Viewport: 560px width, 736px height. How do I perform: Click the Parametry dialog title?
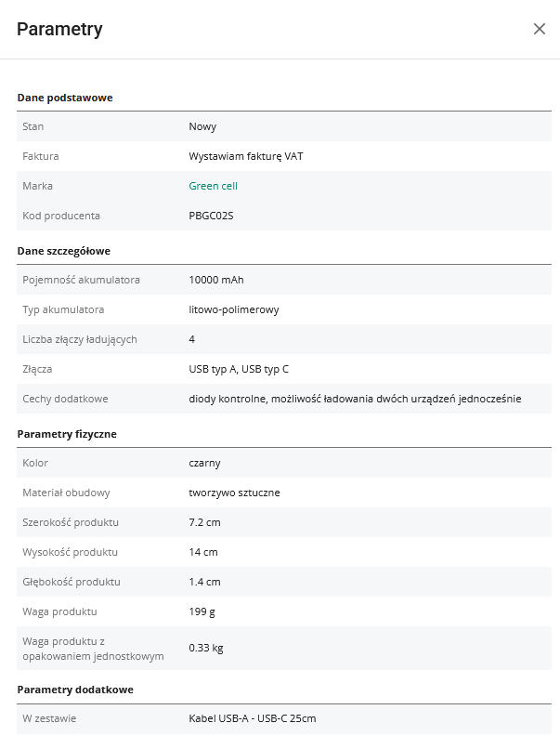point(59,29)
